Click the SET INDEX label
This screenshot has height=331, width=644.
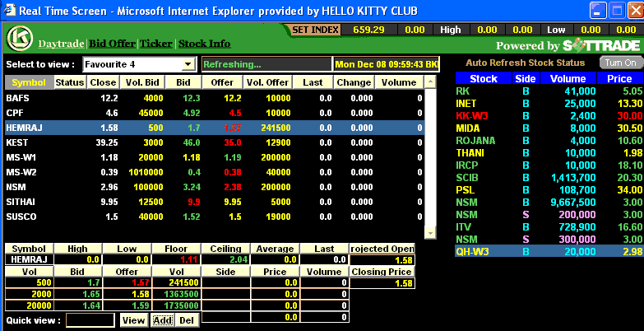tap(316, 30)
